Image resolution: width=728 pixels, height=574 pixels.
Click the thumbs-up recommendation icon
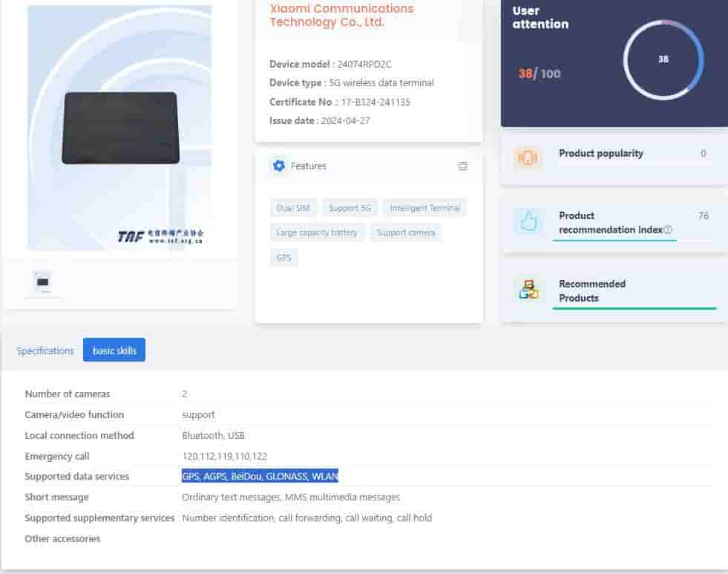click(x=528, y=222)
